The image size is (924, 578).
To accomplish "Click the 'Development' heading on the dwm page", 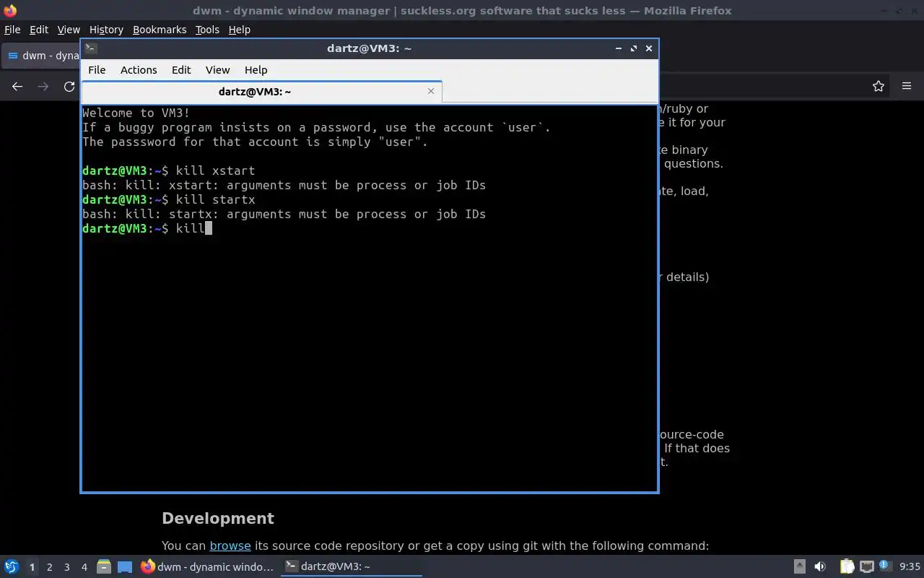I will [x=218, y=518].
